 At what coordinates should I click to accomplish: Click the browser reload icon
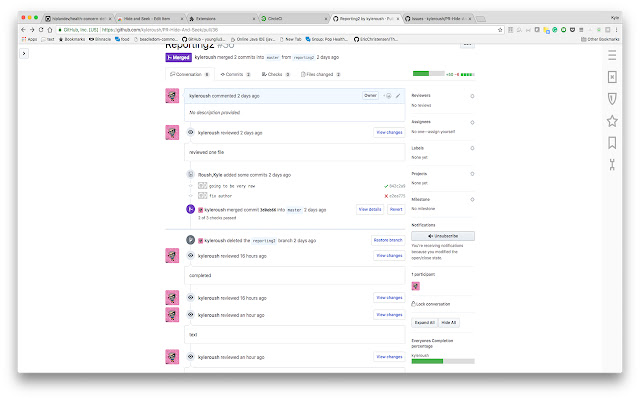41,30
